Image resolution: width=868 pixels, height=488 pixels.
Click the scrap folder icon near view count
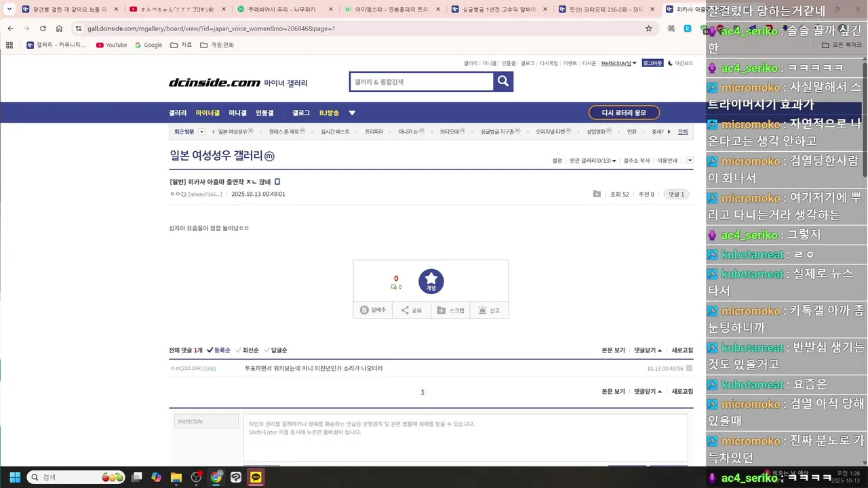[x=597, y=194]
